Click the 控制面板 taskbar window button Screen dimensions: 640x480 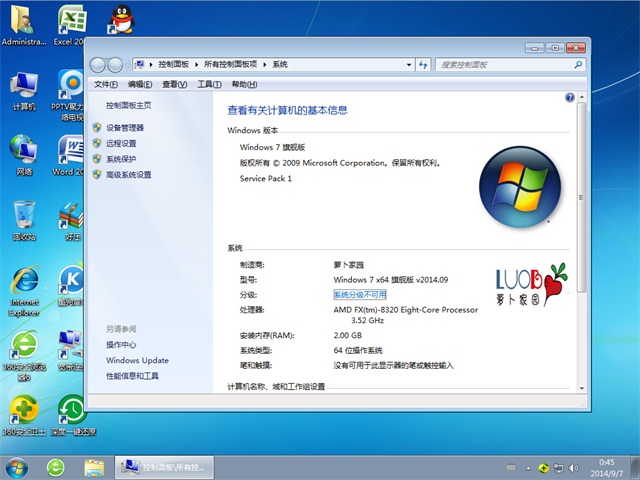coord(164,468)
